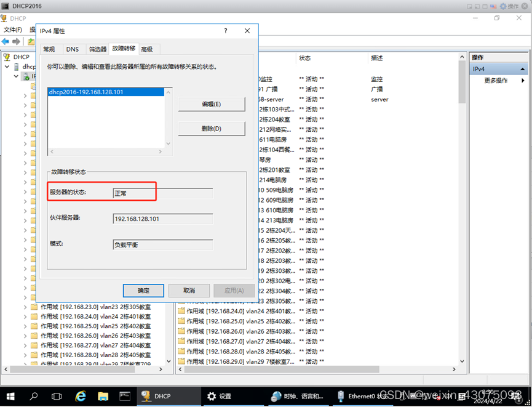
Task: Click the 编辑(E) button
Action: [212, 104]
